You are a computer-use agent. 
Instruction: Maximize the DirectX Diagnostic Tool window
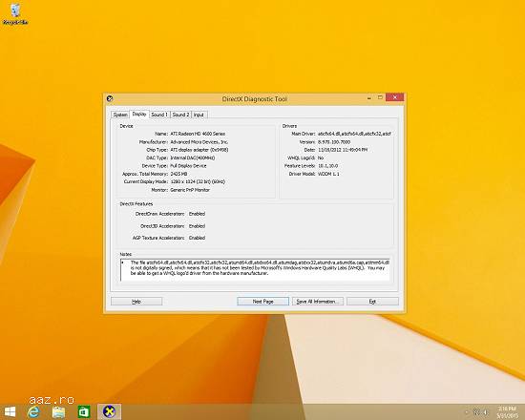point(380,97)
